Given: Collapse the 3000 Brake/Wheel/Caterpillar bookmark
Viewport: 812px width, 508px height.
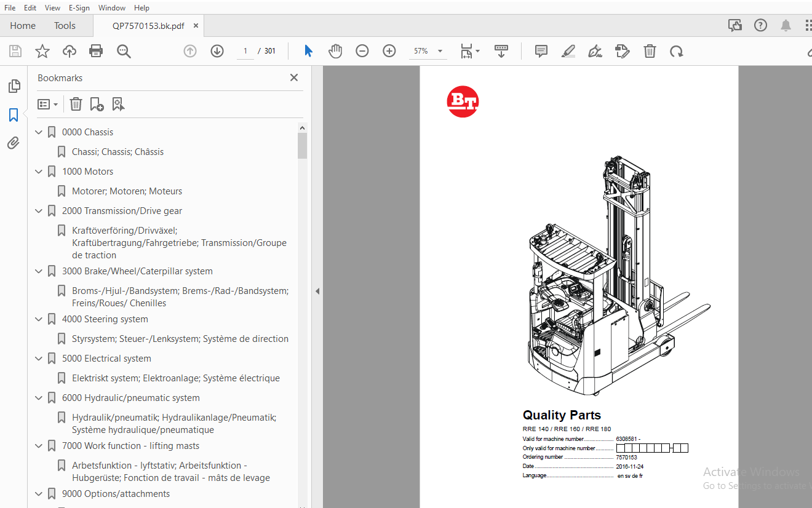Looking at the screenshot, I should pyautogui.click(x=39, y=271).
